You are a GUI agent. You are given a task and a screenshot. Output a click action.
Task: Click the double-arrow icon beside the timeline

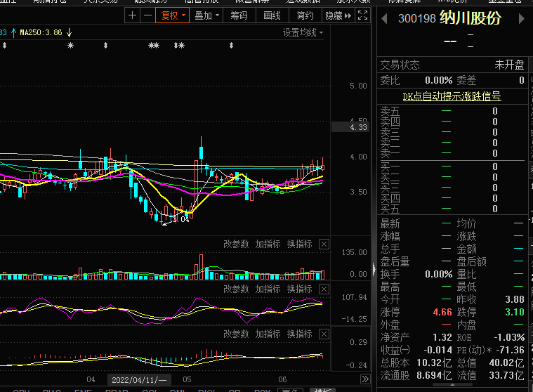365,379
